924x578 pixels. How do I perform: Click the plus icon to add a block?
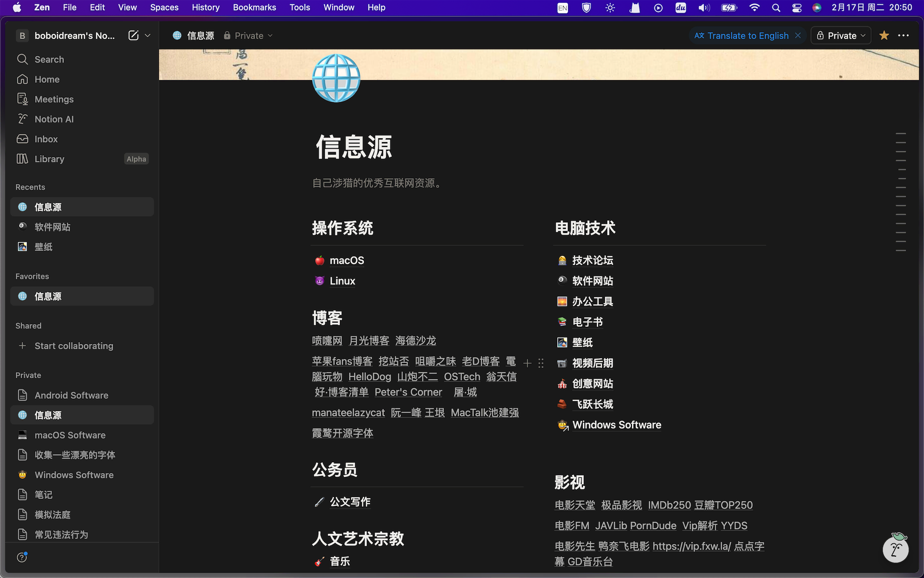click(x=527, y=363)
